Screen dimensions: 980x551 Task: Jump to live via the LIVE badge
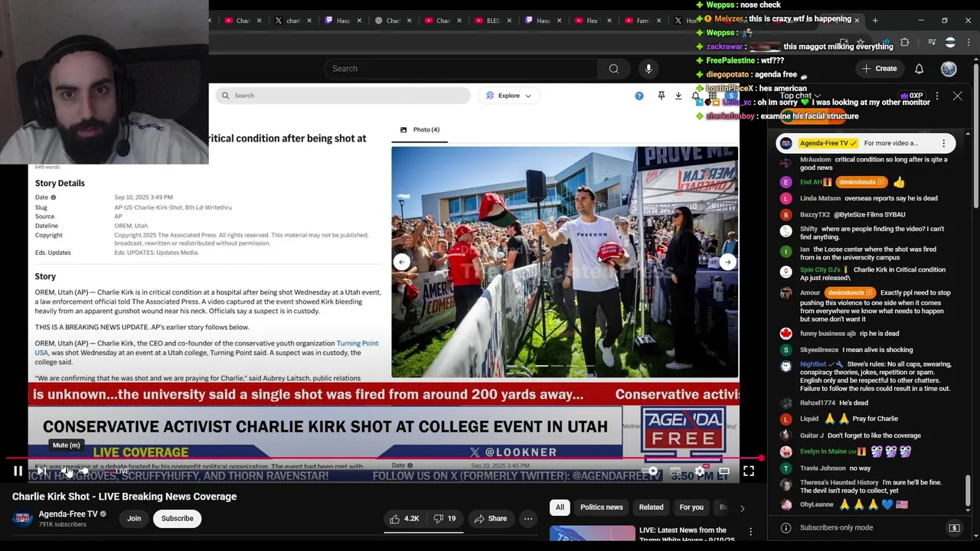tap(122, 471)
